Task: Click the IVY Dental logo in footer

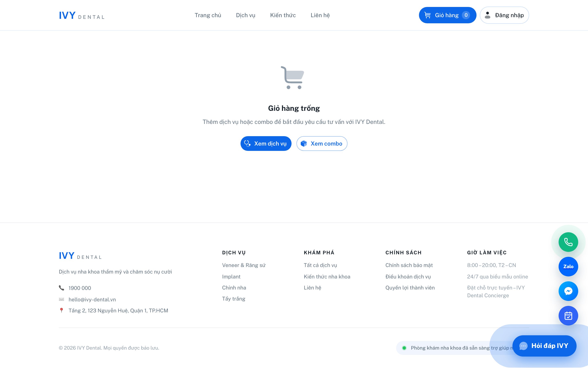Action: pyautogui.click(x=80, y=256)
